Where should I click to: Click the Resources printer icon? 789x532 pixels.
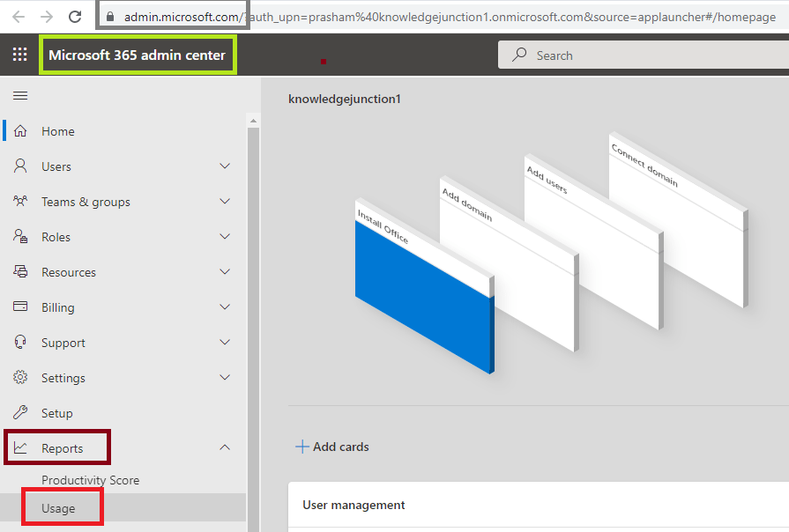click(20, 271)
